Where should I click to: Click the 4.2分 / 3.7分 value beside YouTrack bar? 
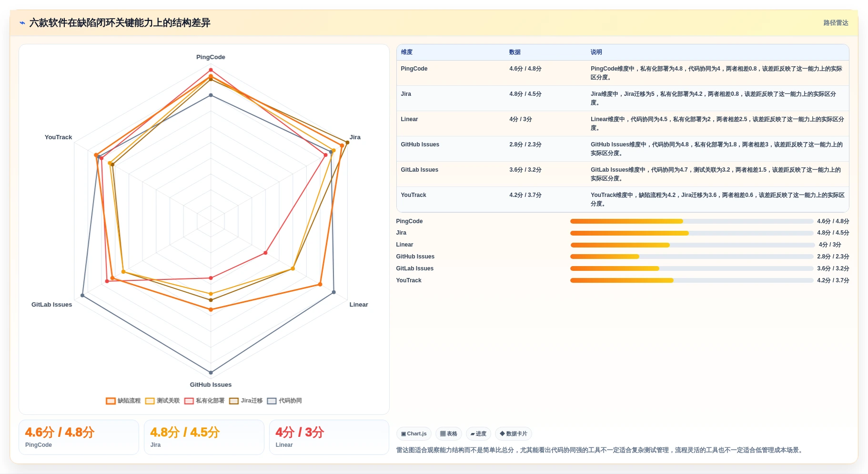[x=833, y=280]
